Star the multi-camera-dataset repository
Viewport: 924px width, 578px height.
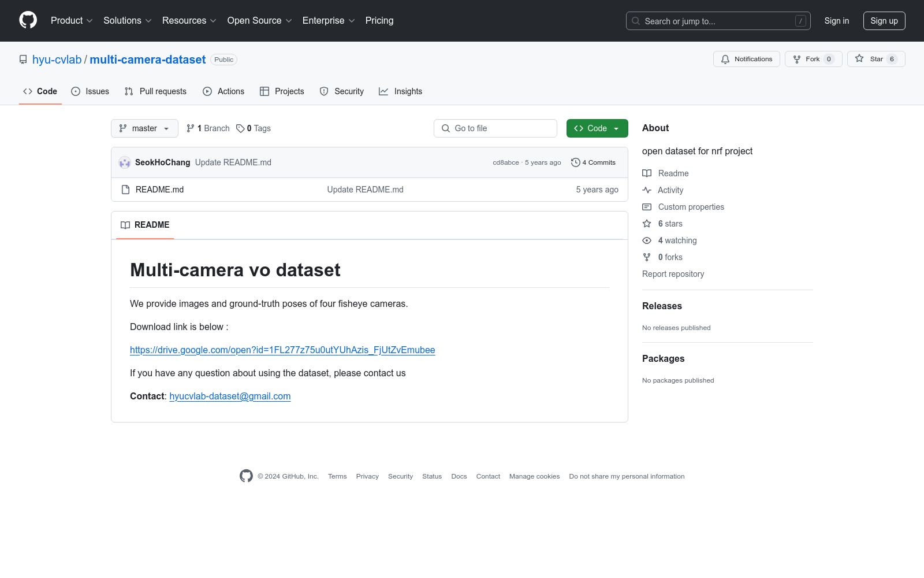[x=876, y=59]
